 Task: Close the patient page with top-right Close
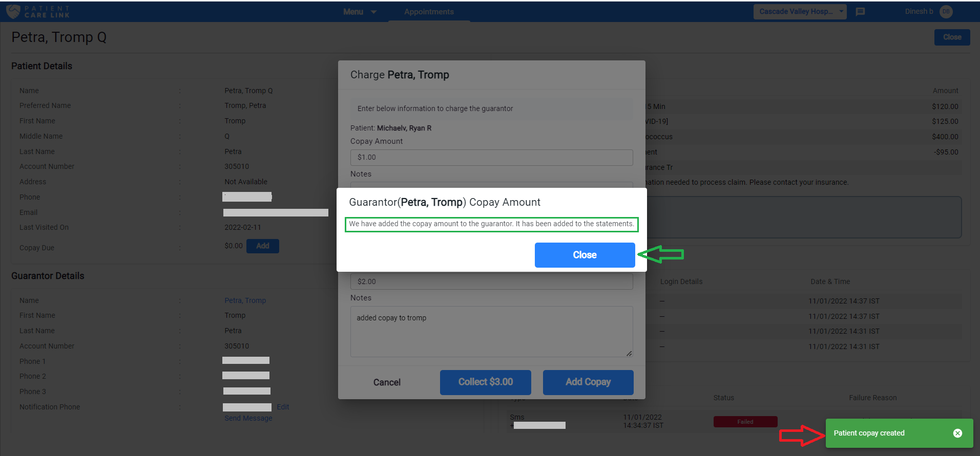click(x=952, y=37)
